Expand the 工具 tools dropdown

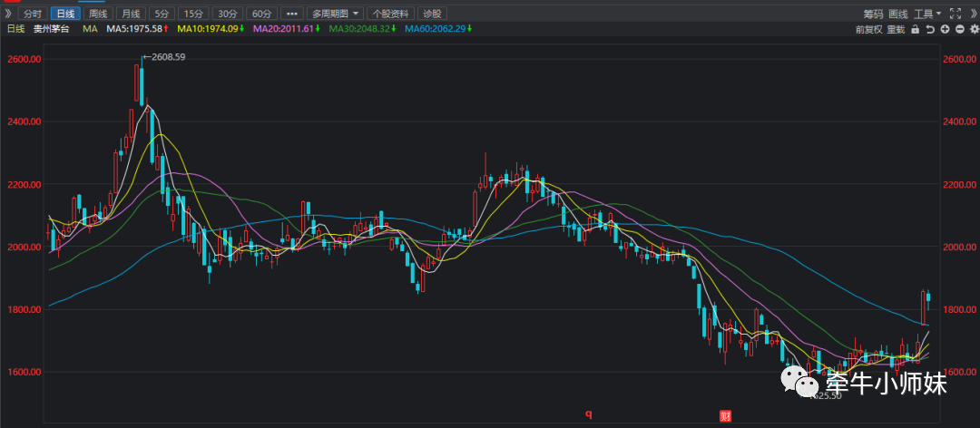point(927,14)
